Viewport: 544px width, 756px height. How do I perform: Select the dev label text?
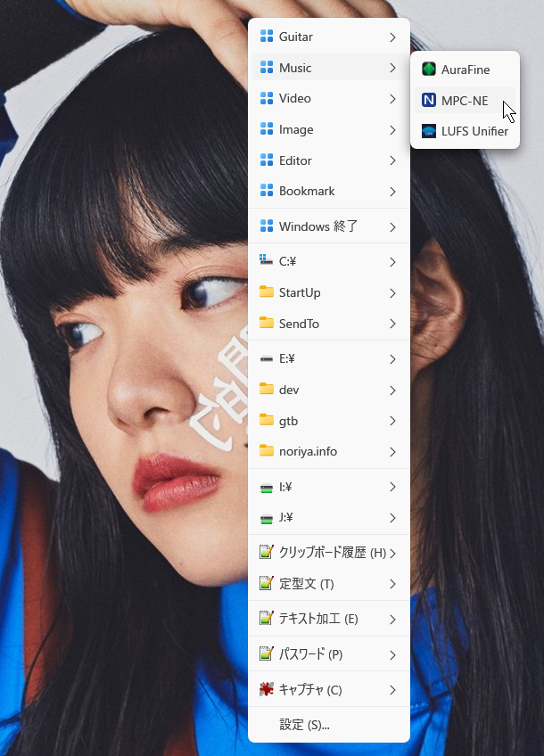pyautogui.click(x=289, y=390)
